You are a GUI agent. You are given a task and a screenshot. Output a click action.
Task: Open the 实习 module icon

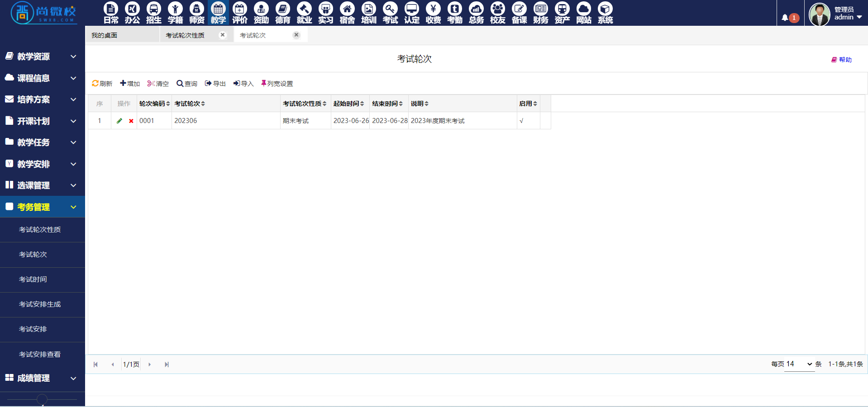coord(326,13)
